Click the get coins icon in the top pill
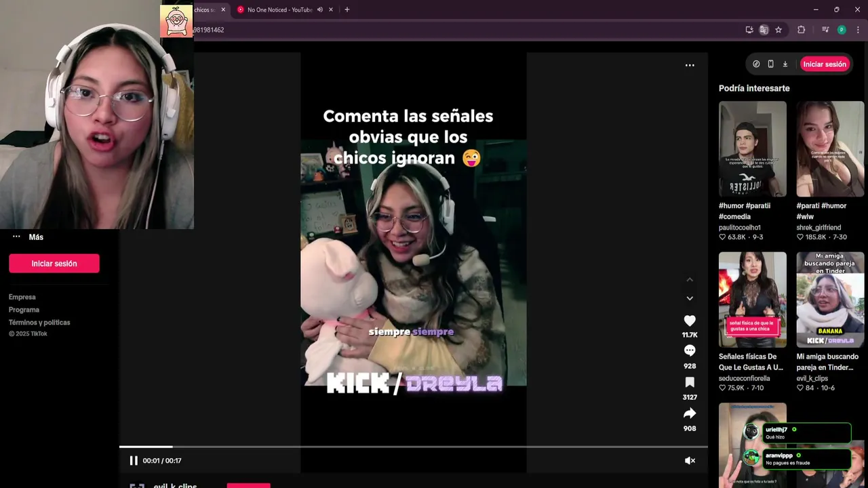The image size is (868, 488). click(756, 64)
